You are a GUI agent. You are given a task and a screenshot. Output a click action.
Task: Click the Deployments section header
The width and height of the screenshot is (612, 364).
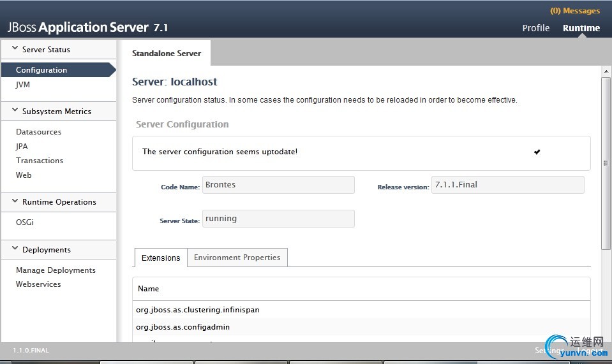pyautogui.click(x=59, y=250)
